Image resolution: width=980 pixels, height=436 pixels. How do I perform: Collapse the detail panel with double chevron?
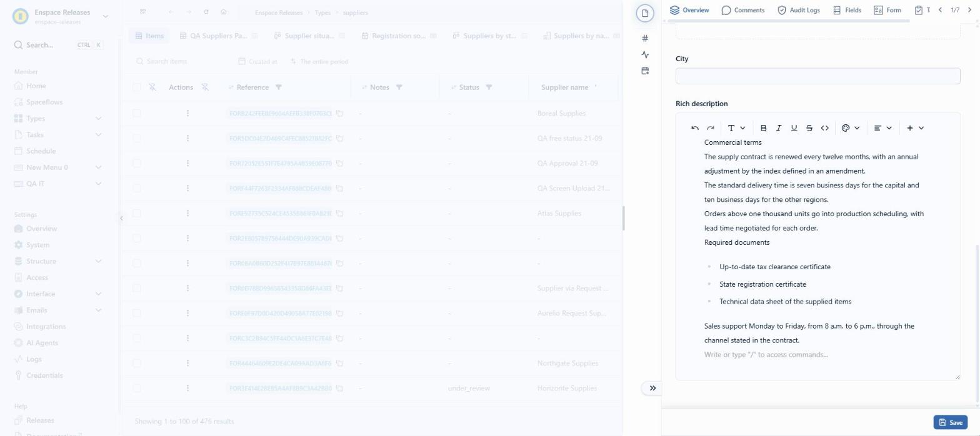click(x=652, y=388)
